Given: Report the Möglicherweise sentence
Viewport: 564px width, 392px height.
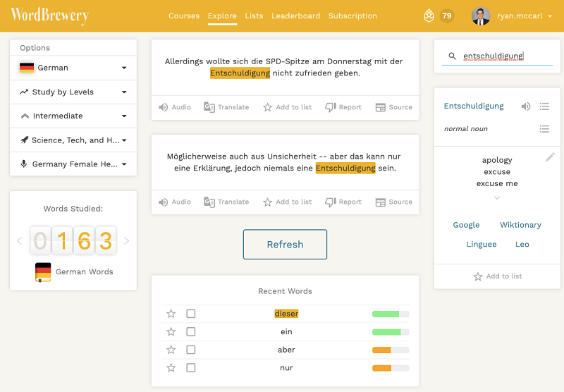Looking at the screenshot, I should 343,202.
